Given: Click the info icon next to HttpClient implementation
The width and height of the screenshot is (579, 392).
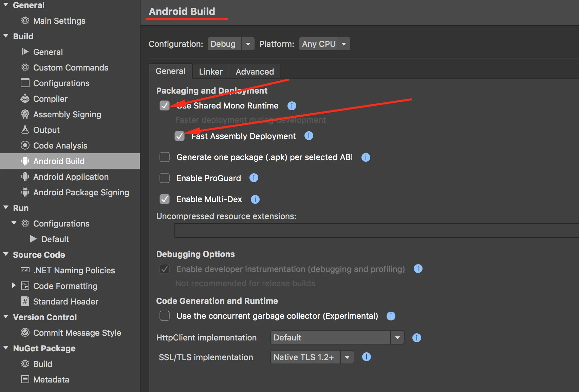Looking at the screenshot, I should (416, 338).
